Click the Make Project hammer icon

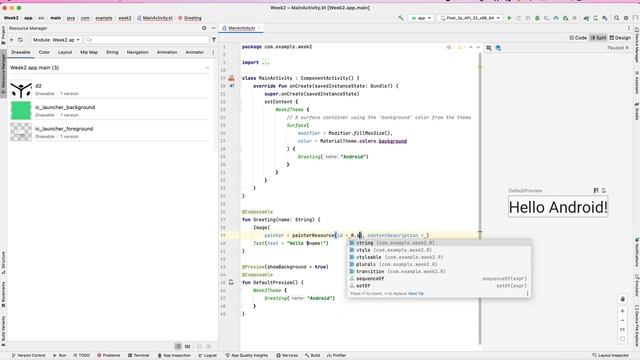[401, 18]
